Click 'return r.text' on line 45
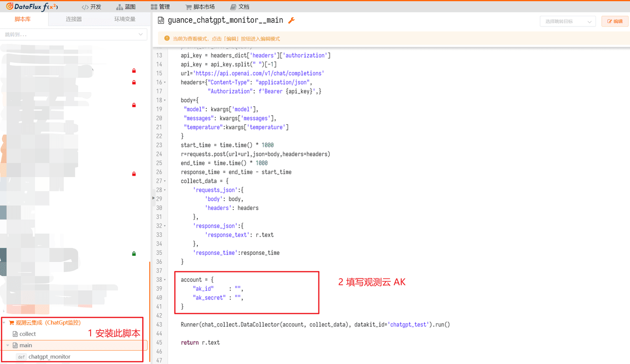The image size is (630, 364). (x=200, y=342)
